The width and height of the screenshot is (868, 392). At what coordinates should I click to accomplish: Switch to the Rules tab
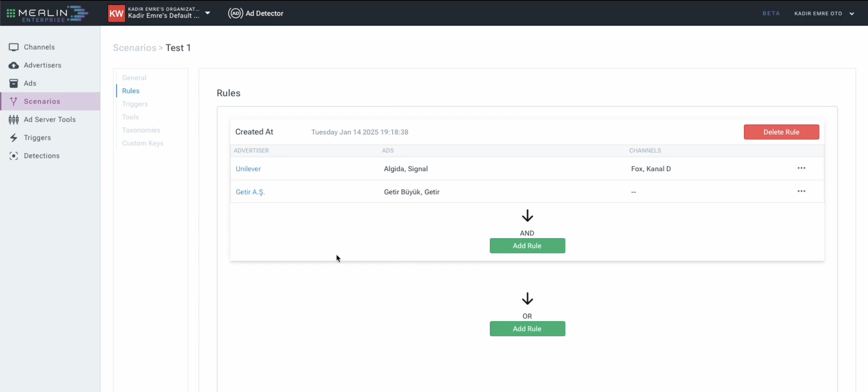click(x=131, y=91)
